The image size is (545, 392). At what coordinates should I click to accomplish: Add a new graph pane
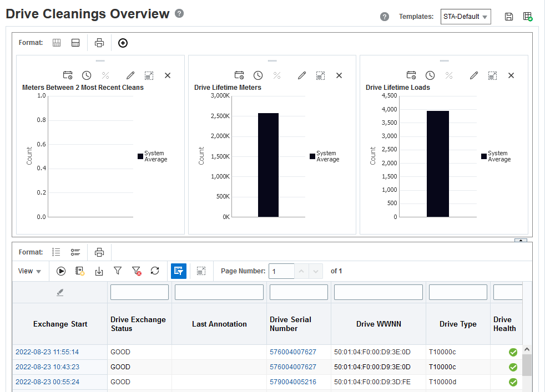(123, 43)
